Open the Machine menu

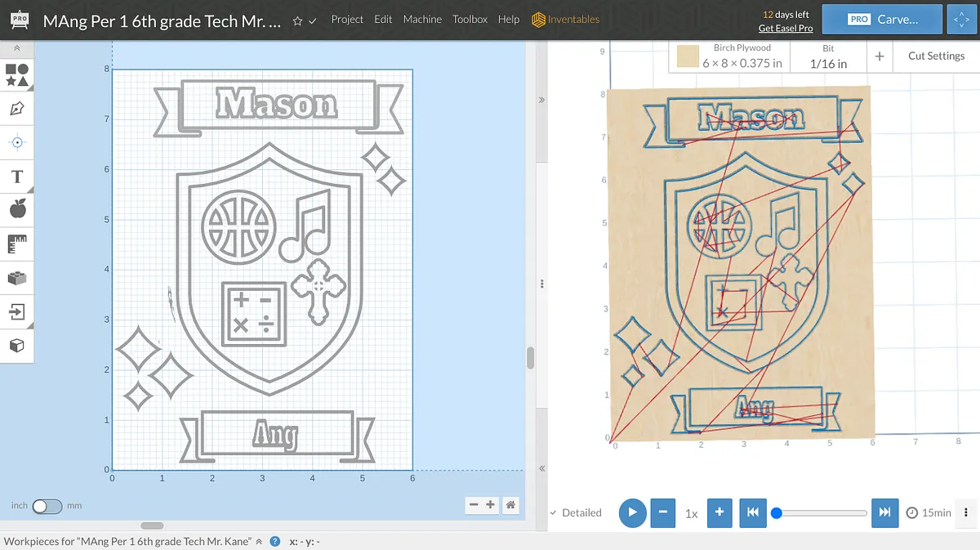tap(422, 20)
